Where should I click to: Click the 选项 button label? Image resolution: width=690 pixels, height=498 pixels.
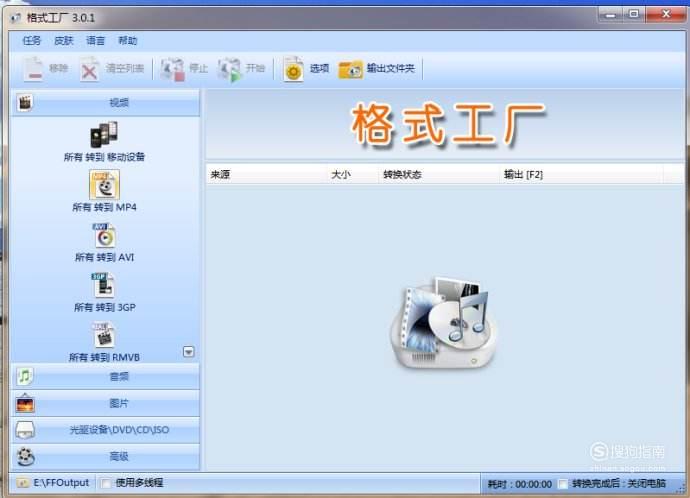tap(319, 68)
